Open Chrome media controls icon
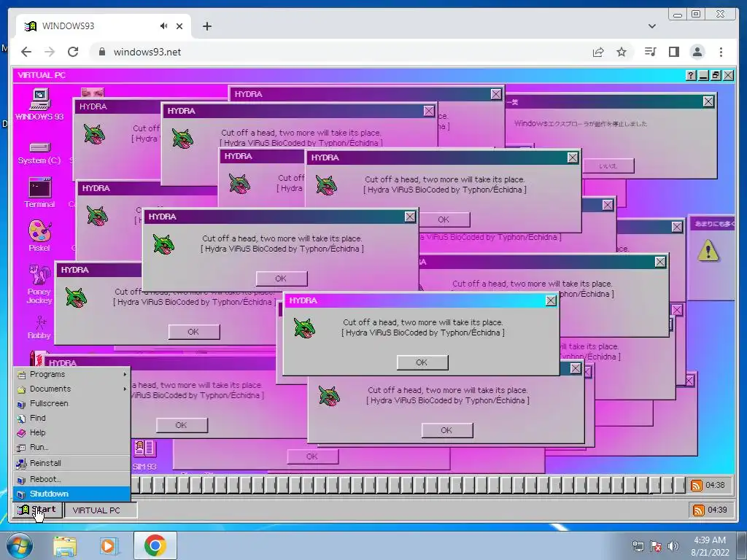 click(650, 52)
